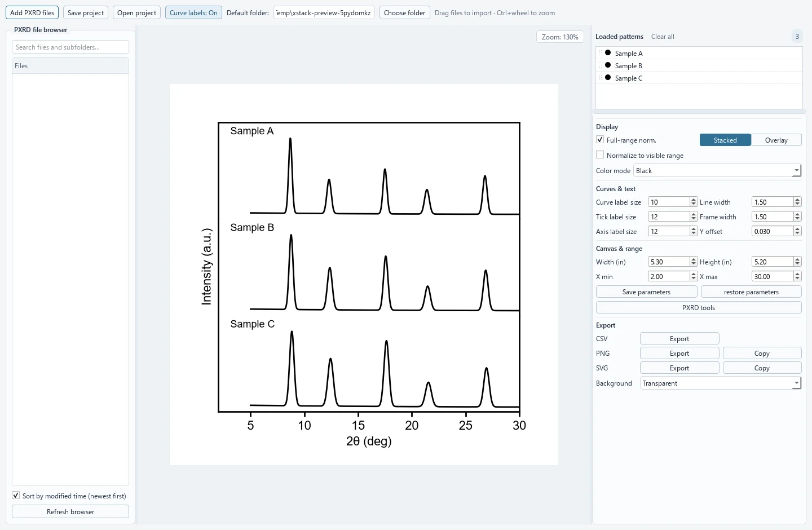Open the Background dropdown set to Transparent
The image size is (812, 530).
pos(721,383)
